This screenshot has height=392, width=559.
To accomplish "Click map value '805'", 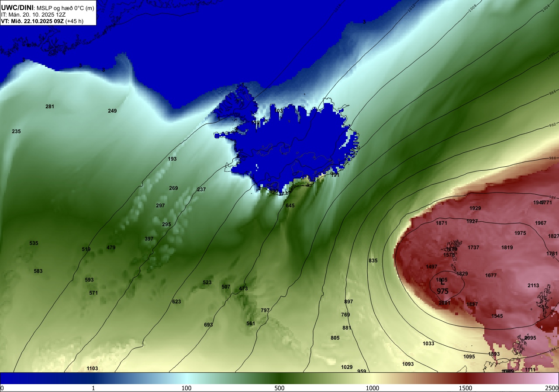I will pyautogui.click(x=335, y=338).
